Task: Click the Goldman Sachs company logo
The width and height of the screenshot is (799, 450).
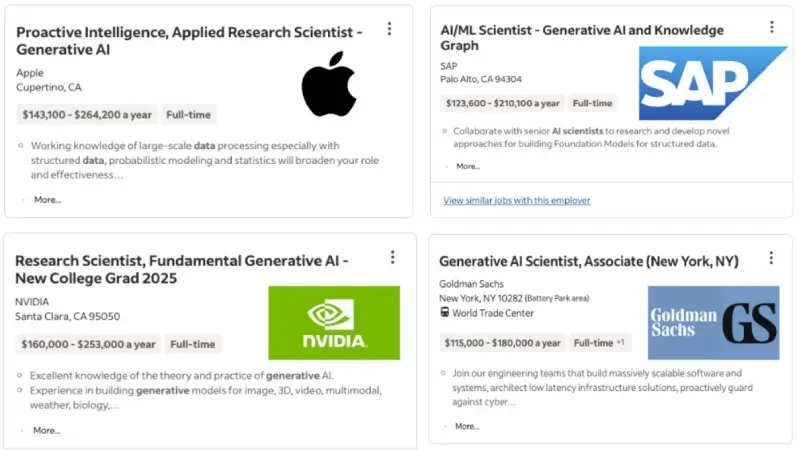Action: click(712, 322)
